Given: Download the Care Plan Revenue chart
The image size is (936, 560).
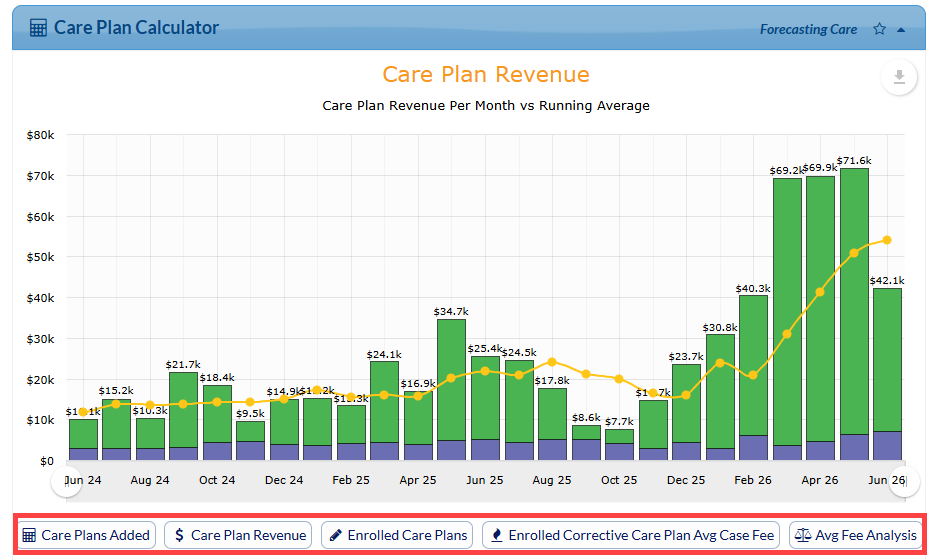Looking at the screenshot, I should [899, 77].
